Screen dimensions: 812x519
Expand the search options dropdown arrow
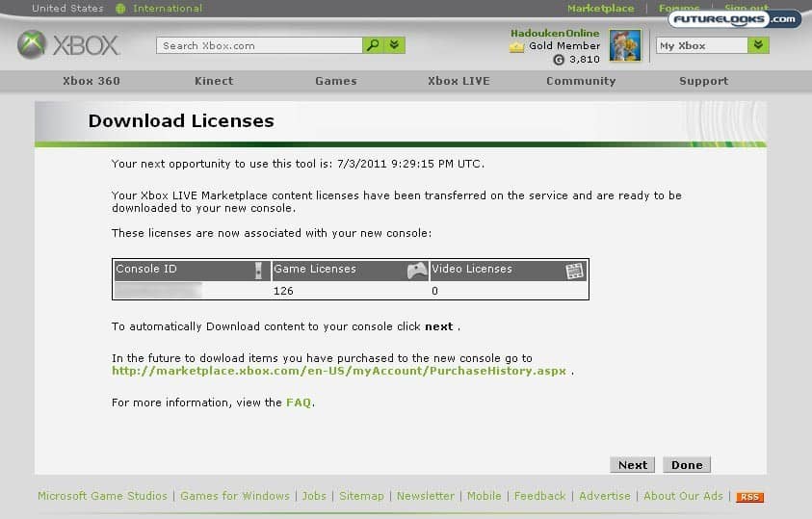tap(396, 45)
